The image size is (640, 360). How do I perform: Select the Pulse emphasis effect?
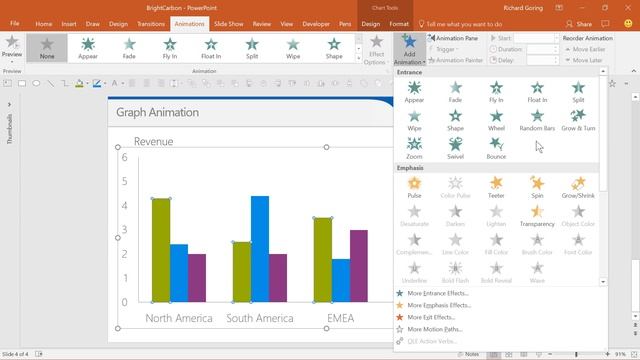[x=414, y=188]
